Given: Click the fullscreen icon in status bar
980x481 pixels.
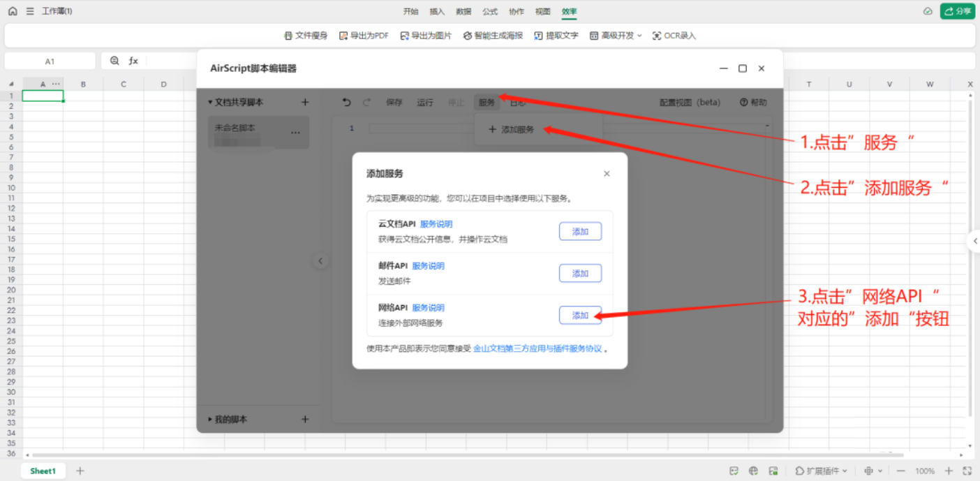Looking at the screenshot, I should tap(967, 471).
